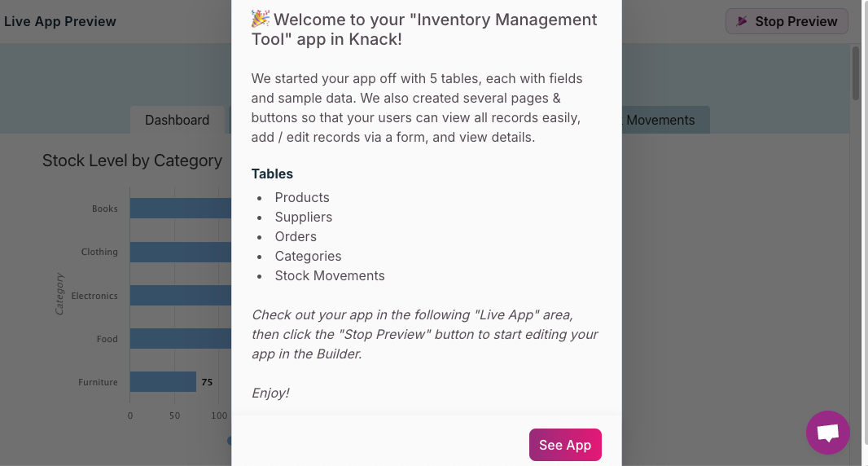Click the party popper emoji in welcome title

pos(261,19)
